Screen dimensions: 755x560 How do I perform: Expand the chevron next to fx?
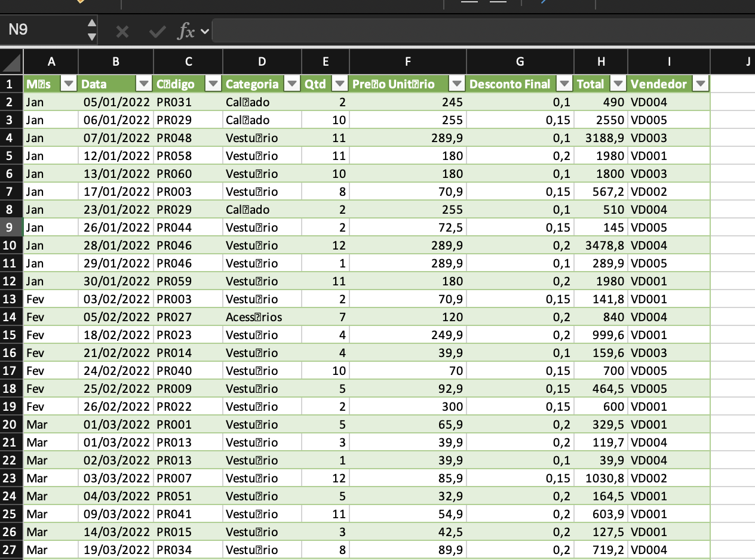[x=205, y=31]
